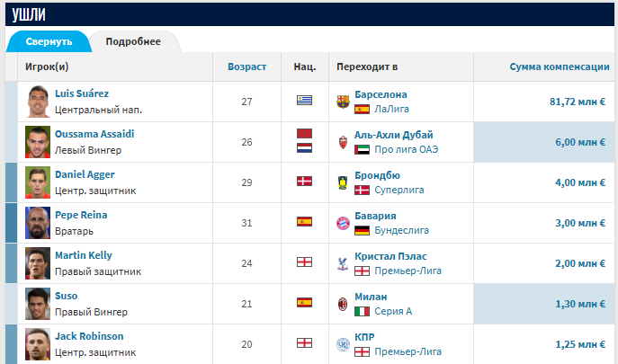Image resolution: width=618 pixels, height=364 pixels.
Task: Click the Bayern Munich club crest icon
Action: (343, 224)
